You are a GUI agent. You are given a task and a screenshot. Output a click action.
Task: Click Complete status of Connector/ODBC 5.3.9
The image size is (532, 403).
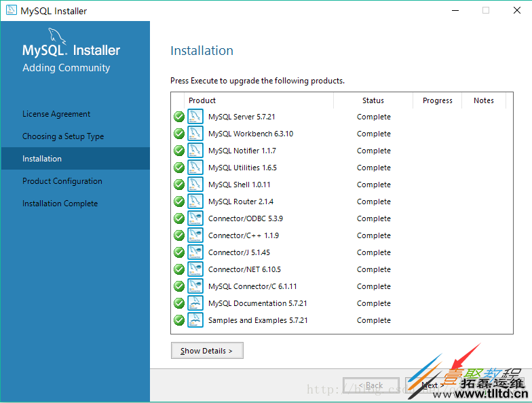(373, 218)
